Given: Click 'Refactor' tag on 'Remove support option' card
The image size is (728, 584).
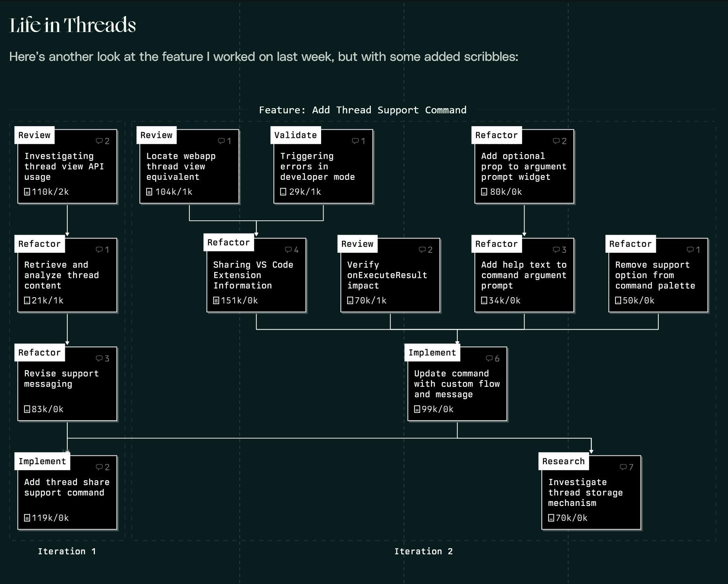Looking at the screenshot, I should [630, 244].
